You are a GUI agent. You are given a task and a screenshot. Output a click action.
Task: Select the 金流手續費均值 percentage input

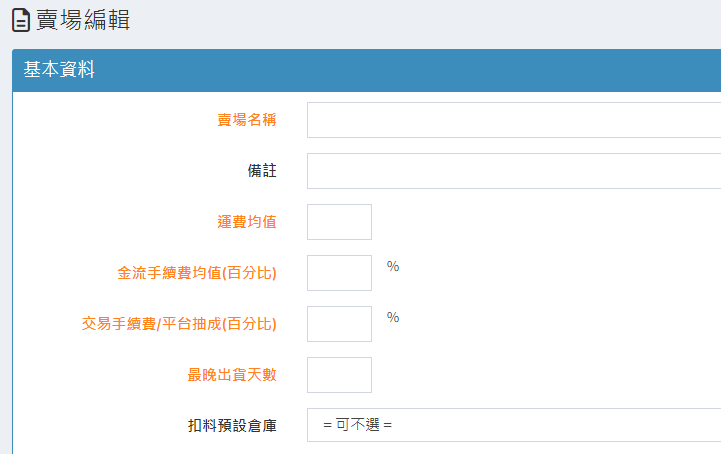[339, 273]
